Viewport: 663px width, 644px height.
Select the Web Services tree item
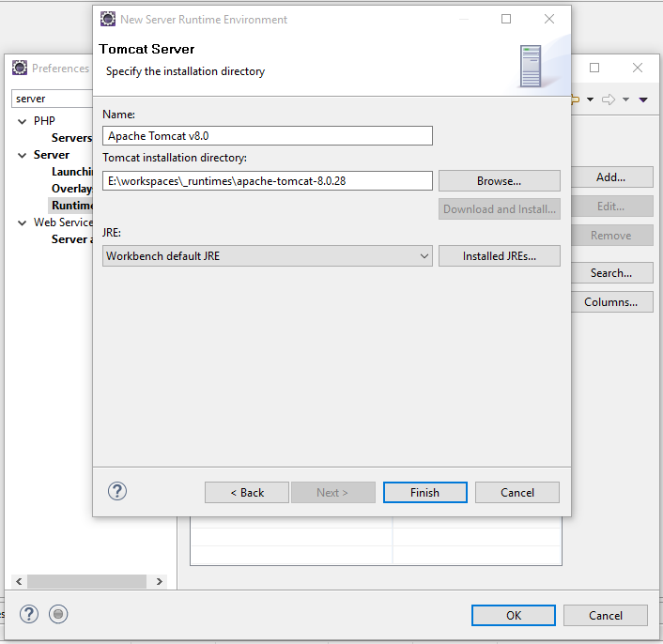click(63, 222)
